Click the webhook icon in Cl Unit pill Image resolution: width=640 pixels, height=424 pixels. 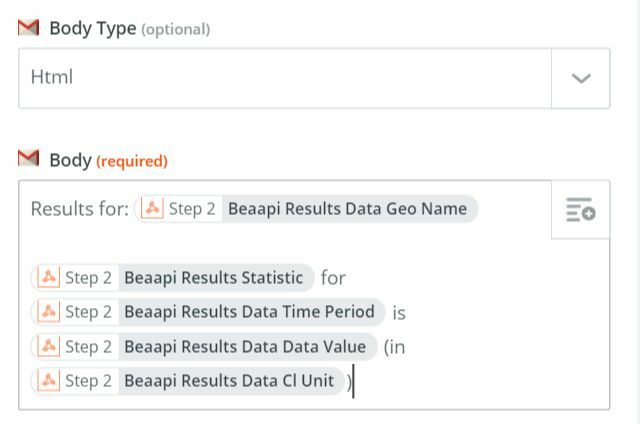[x=49, y=381]
